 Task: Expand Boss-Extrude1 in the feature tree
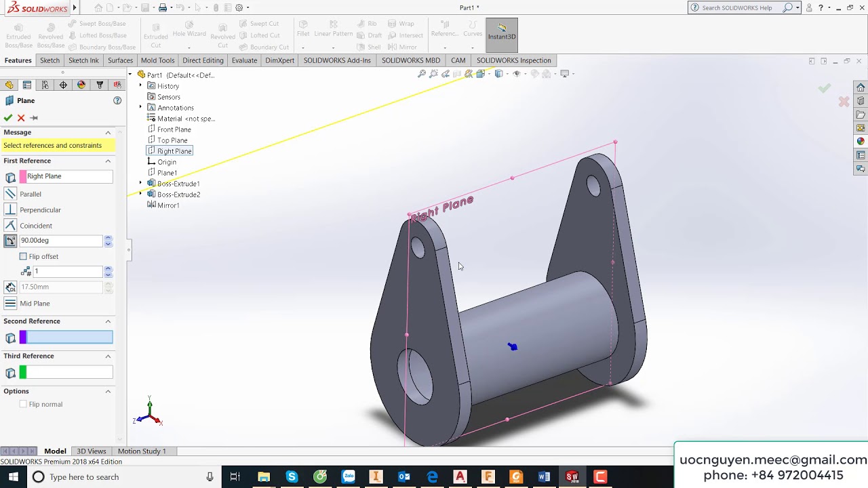click(140, 184)
